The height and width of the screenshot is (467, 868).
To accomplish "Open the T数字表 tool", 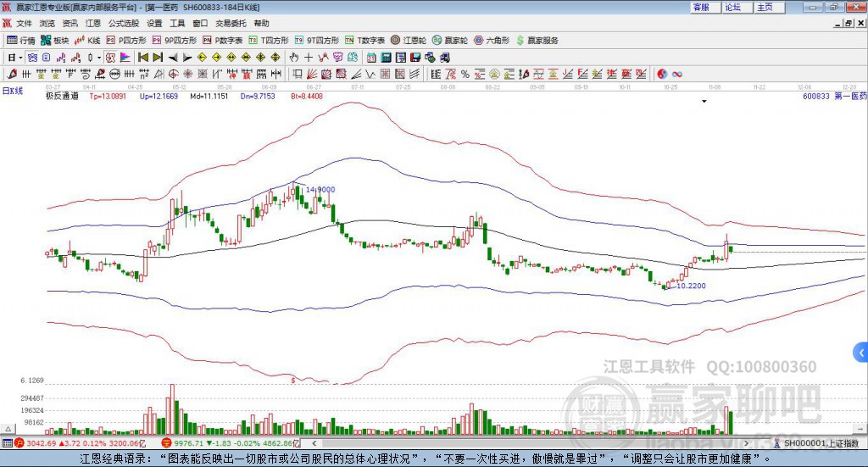I will pyautogui.click(x=364, y=41).
